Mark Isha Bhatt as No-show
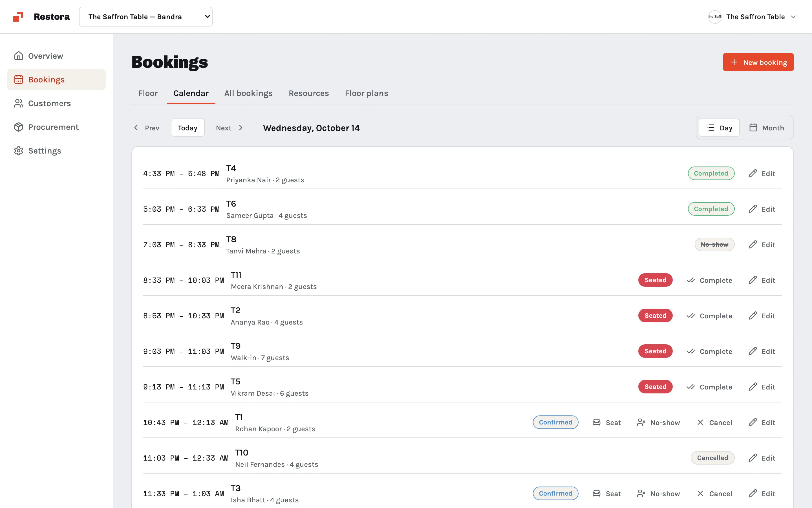This screenshot has height=508, width=812. tap(658, 494)
